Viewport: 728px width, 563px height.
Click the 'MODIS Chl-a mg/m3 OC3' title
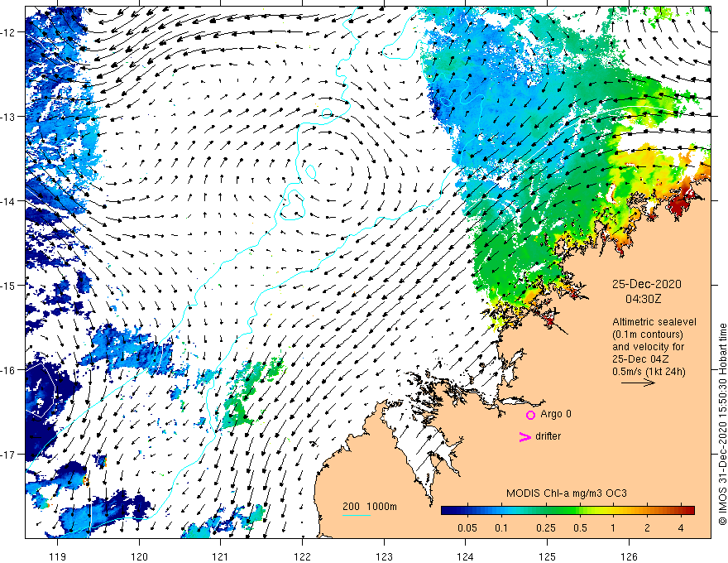[x=567, y=493]
